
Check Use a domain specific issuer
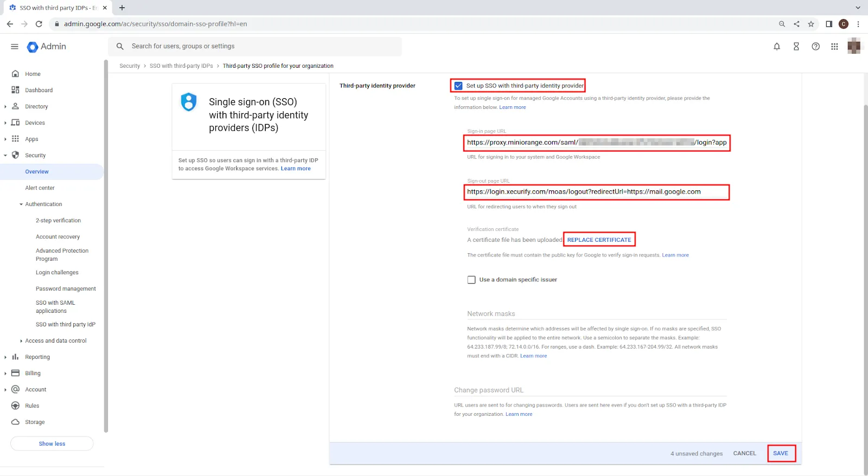point(471,280)
